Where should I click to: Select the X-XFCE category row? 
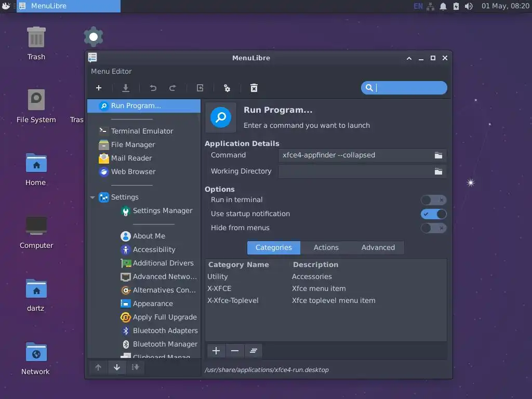click(326, 288)
